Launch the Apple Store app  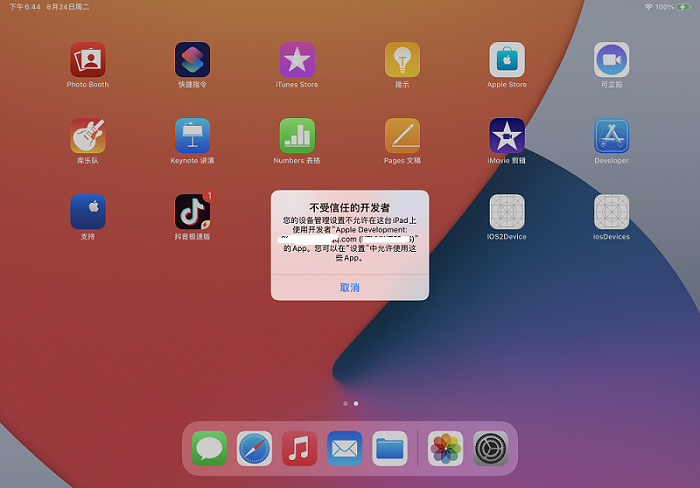click(x=507, y=60)
